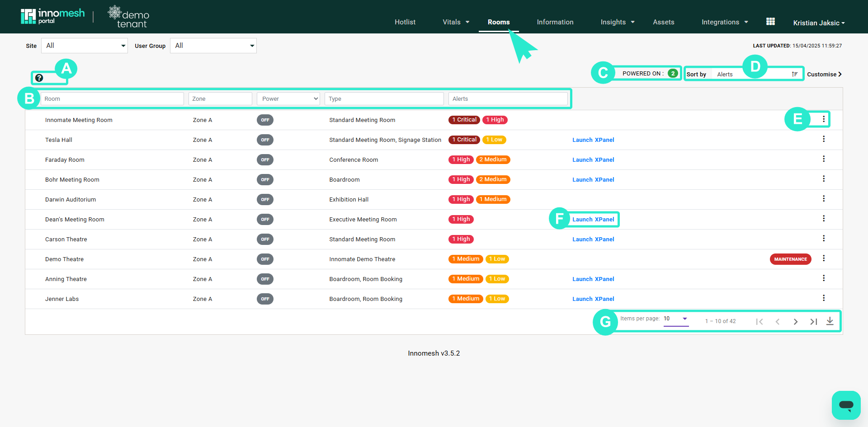Toggle power for Demo Theatre

265,259
